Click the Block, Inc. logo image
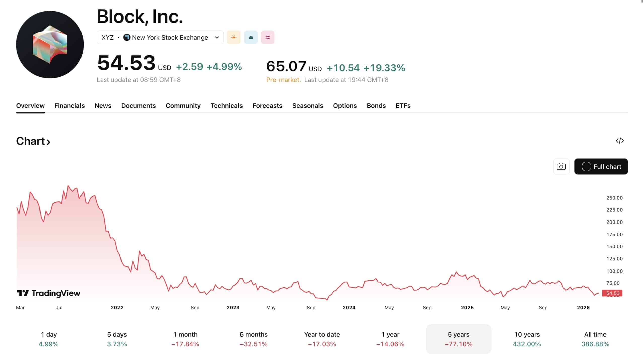 [50, 44]
